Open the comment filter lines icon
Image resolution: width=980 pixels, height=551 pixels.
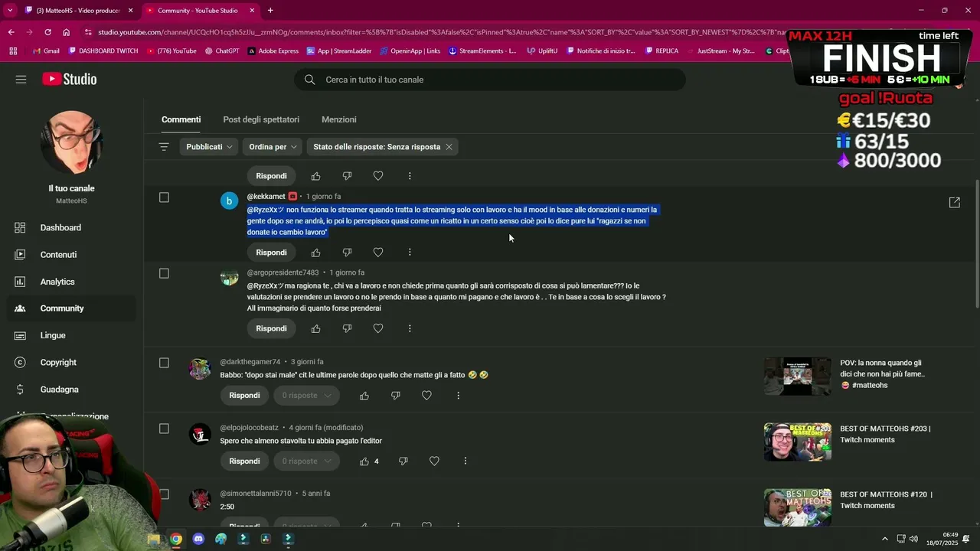pos(164,147)
